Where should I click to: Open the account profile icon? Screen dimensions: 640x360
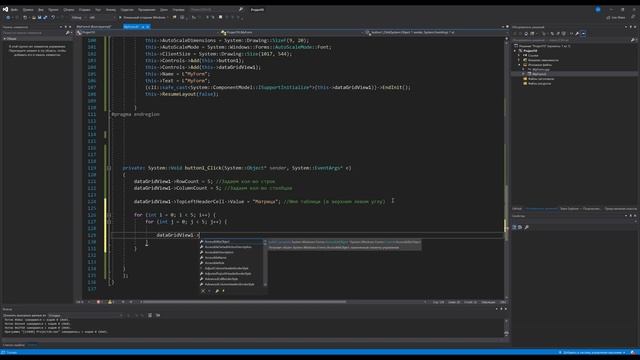click(x=598, y=9)
